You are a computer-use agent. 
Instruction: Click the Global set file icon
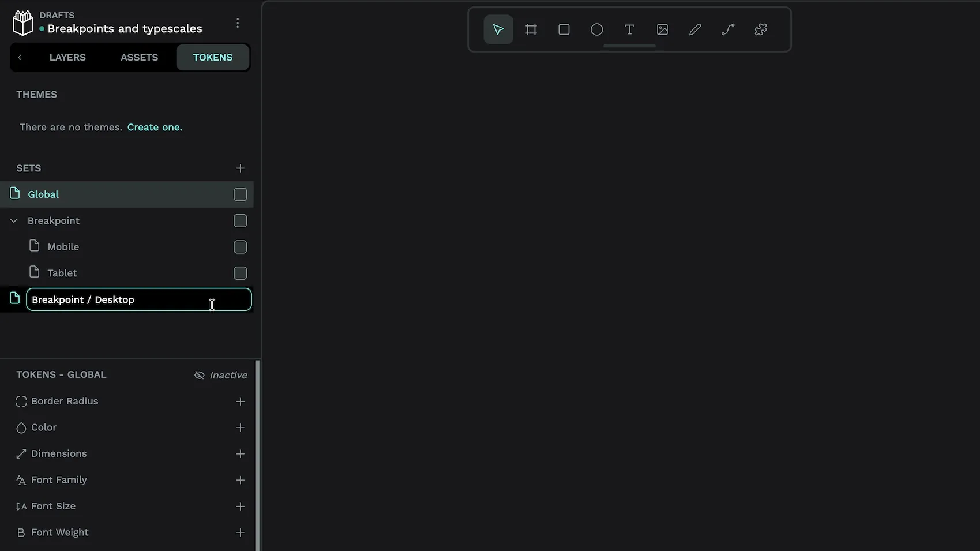15,193
